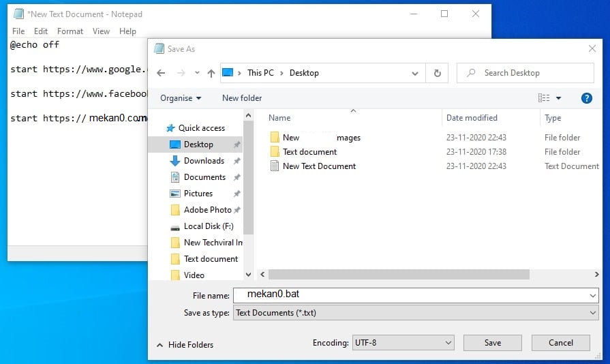Click the Save button
Screen dimensions: 610x364
point(493,343)
